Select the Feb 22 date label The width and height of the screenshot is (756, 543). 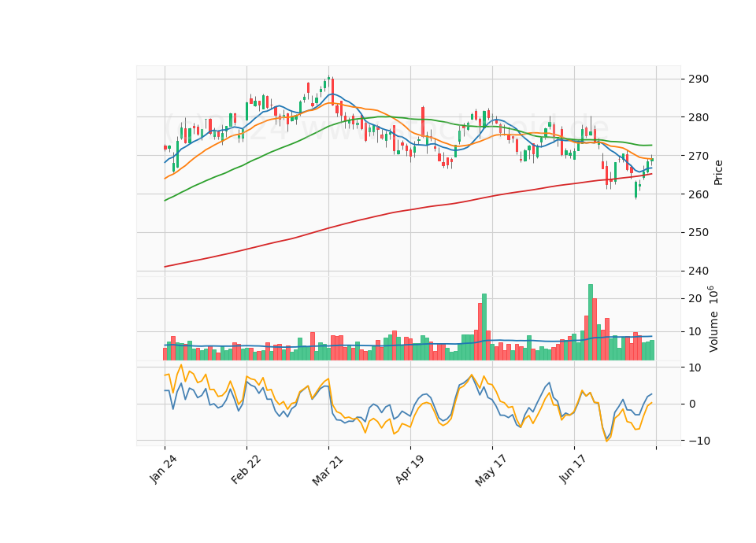pos(246,469)
